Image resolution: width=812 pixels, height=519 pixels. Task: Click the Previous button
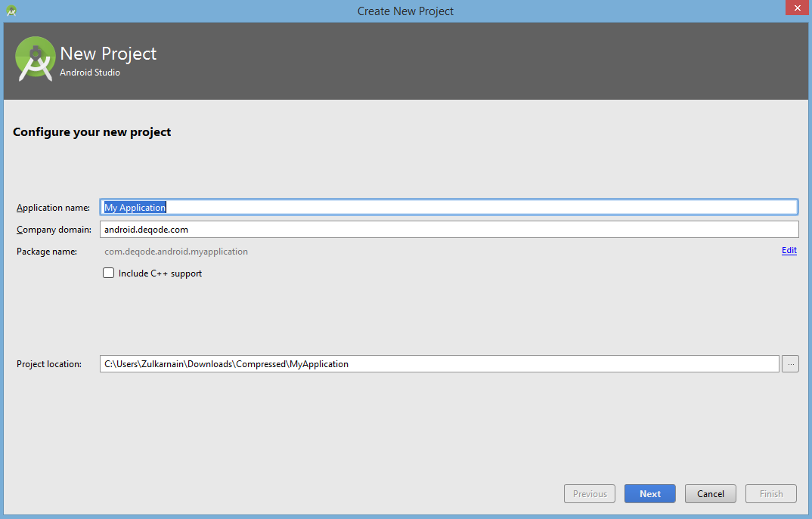coord(590,493)
